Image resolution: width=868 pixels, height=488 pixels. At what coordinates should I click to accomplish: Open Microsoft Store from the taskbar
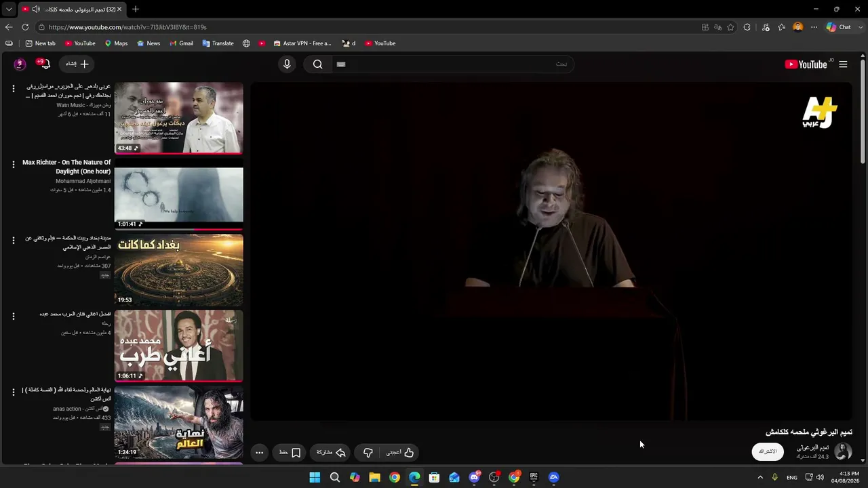434,478
